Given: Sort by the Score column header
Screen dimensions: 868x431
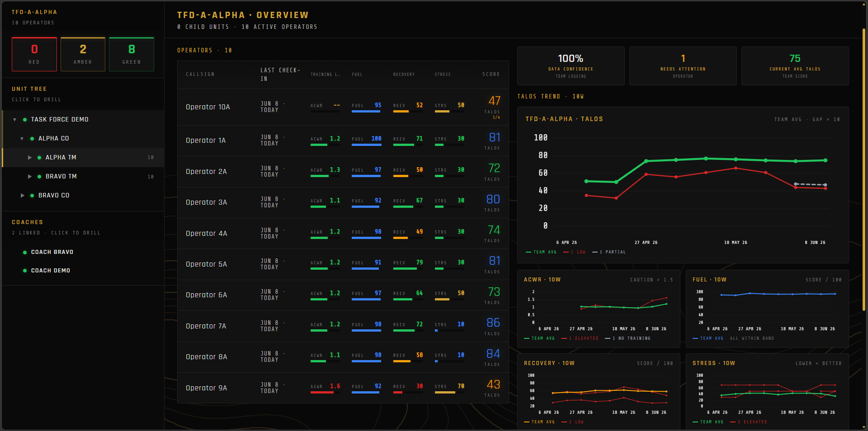Looking at the screenshot, I should coord(491,75).
